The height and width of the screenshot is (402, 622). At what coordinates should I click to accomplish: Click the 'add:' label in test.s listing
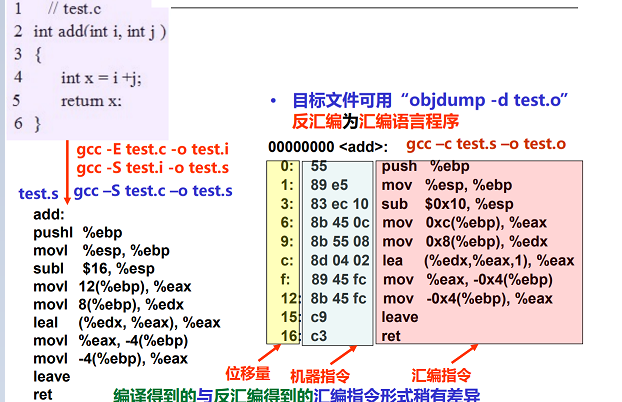49,215
